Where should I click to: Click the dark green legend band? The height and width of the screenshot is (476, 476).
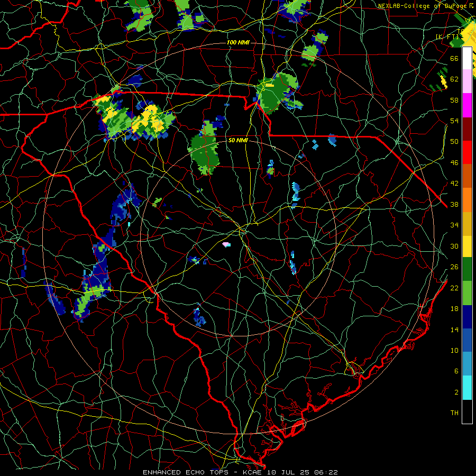click(467, 269)
